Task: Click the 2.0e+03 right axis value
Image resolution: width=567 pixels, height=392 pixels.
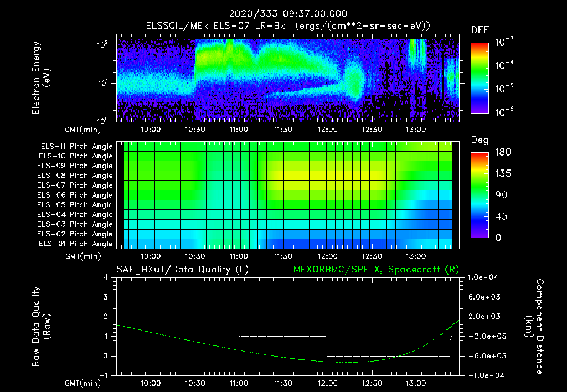Action: [484, 317]
